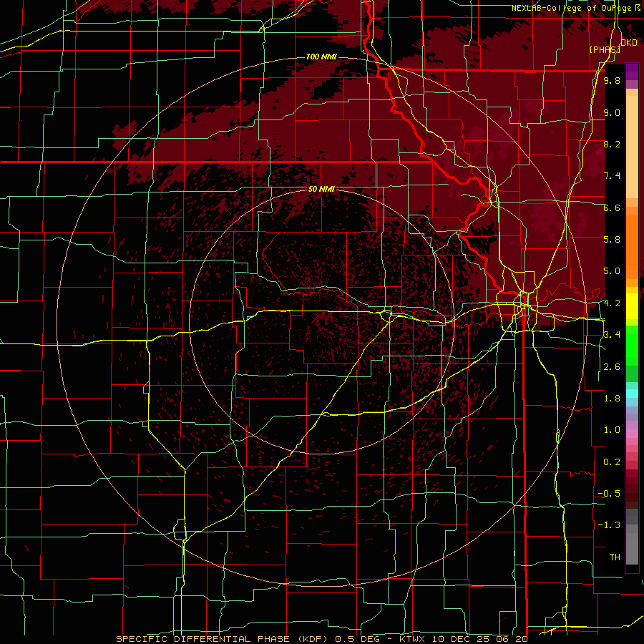Viewport: 644px width, 644px height.
Task: Click the -0.5 legend value
Action: coord(609,494)
